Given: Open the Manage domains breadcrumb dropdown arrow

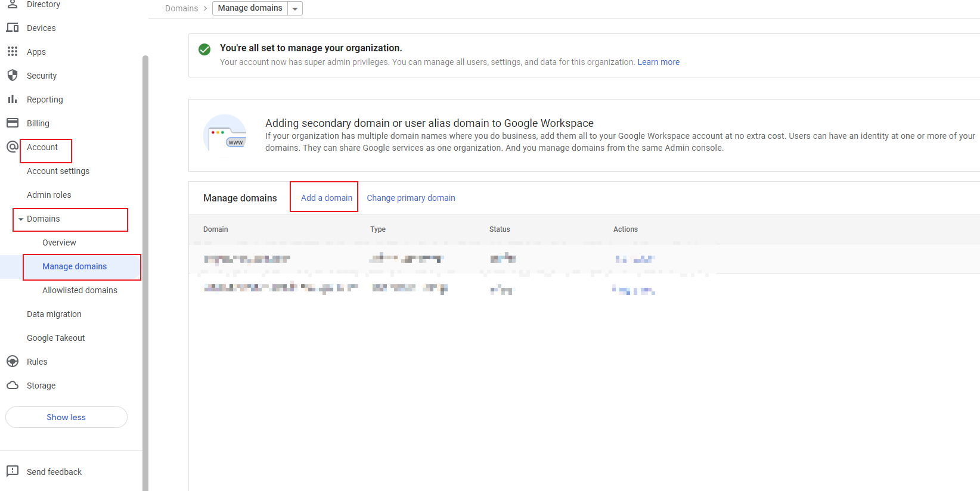Looking at the screenshot, I should coord(295,8).
